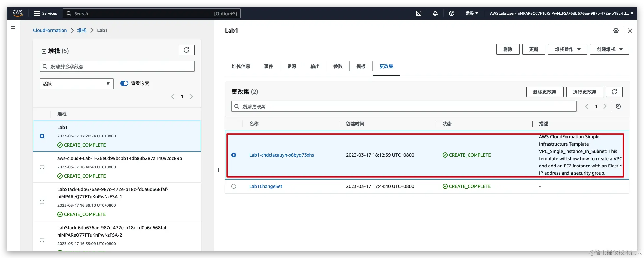The height and width of the screenshot is (258, 644).
Task: Go to previous stacks page
Action: coord(173,97)
